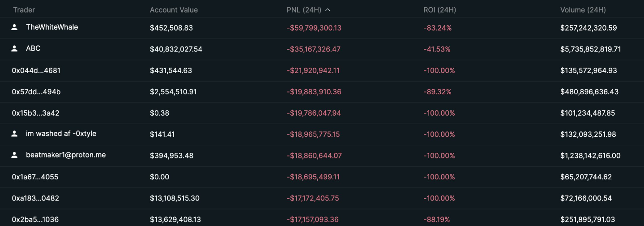Click the profile icon beside TheWhiteWhale
Viewport: 644px width, 226px height.
click(14, 27)
